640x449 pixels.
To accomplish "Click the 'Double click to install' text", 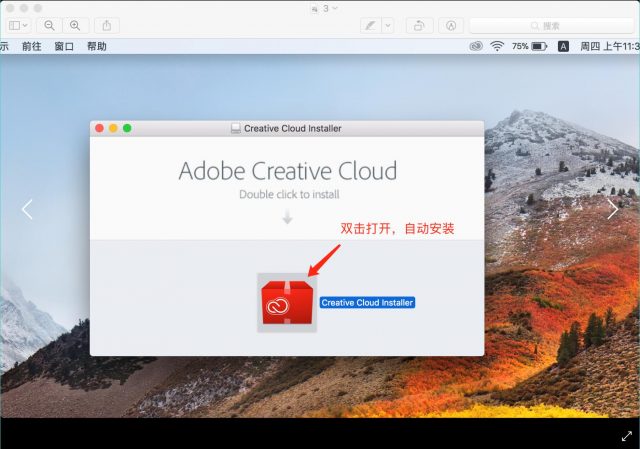I will pos(289,194).
